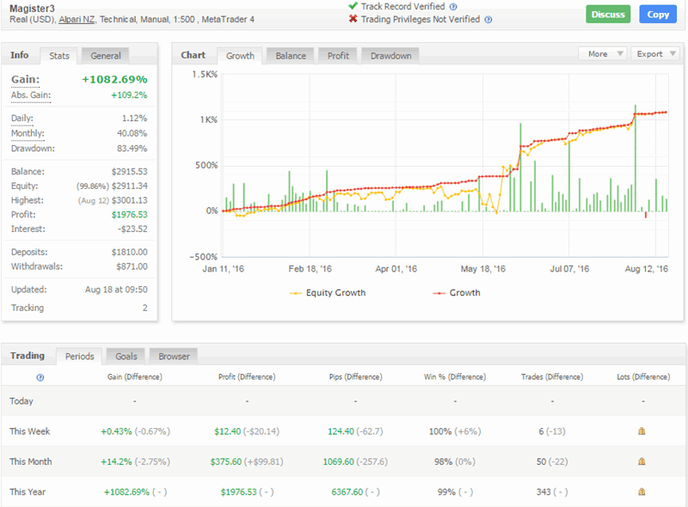Toggle the Equity Growth legend series
This screenshot has width=688, height=507.
click(327, 293)
